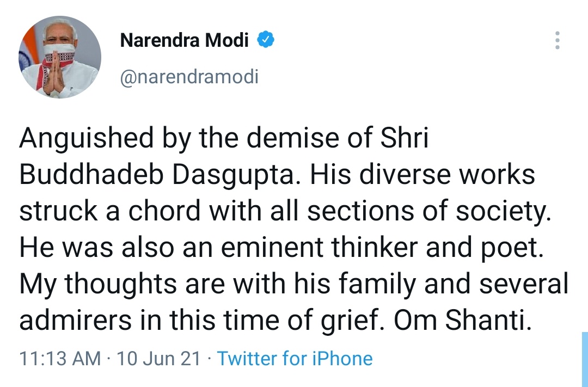Open the Twitter for iPhone source link
Screen dimensions: 588x387
pos(295,358)
